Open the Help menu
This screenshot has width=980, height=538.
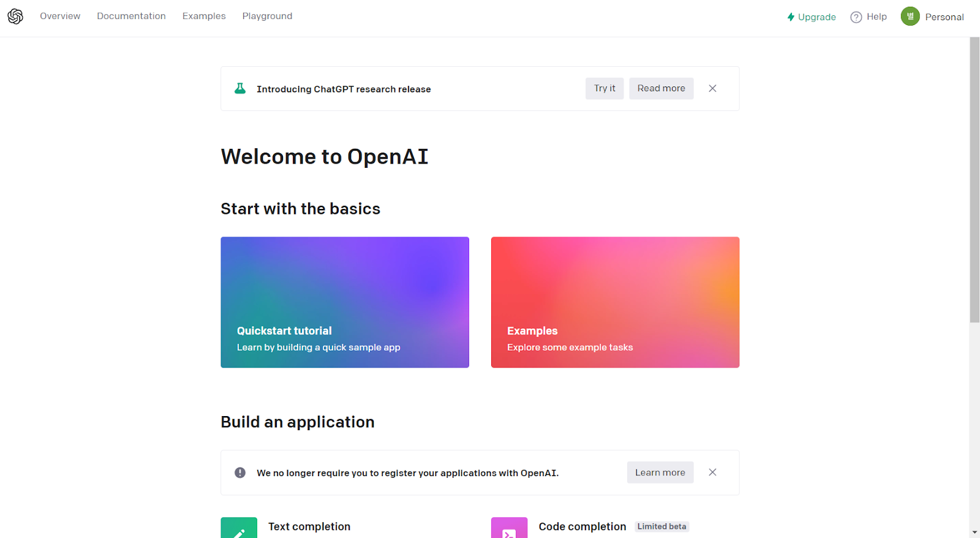coord(869,17)
